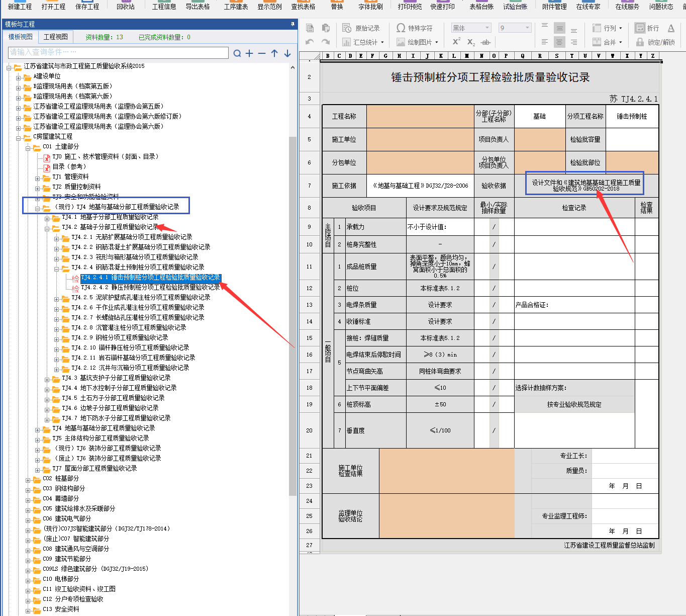Open 回收站 recycle bin
This screenshot has height=616, width=686.
126,7
